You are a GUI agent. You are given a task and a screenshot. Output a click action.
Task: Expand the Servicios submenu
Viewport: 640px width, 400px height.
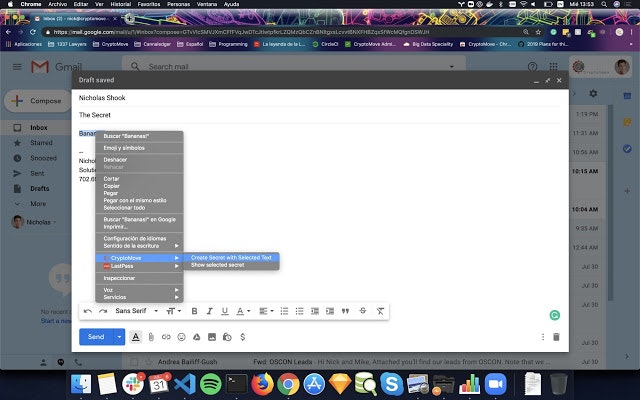pyautogui.click(x=139, y=297)
